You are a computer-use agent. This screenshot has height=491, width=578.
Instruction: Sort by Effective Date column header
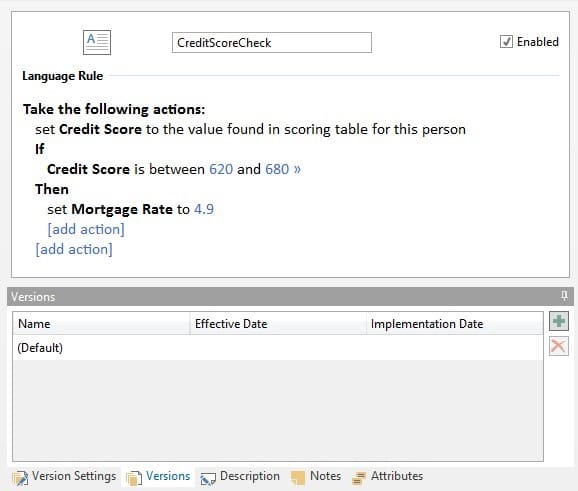coord(278,324)
